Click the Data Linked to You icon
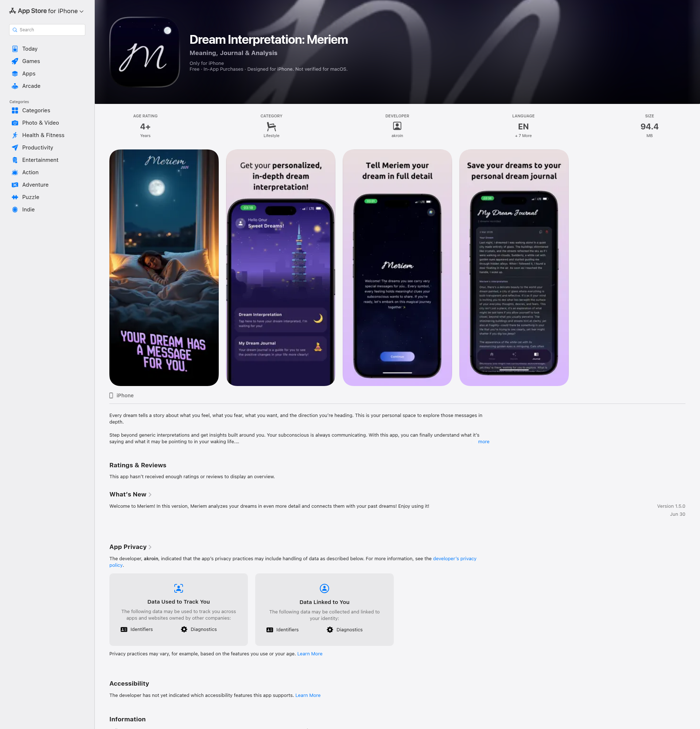This screenshot has height=729, width=700. (x=324, y=588)
